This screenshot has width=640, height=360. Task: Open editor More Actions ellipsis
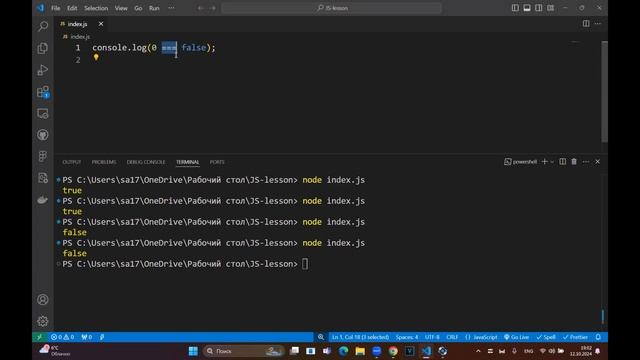pyautogui.click(x=598, y=24)
